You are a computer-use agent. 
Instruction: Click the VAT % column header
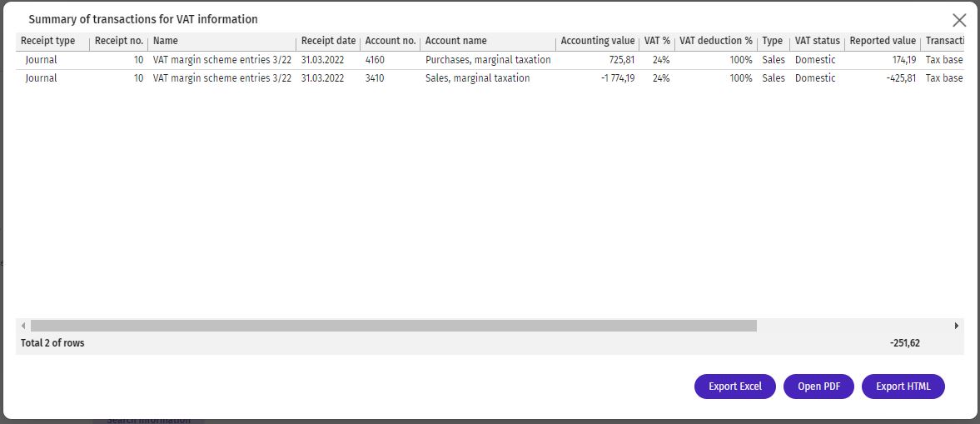point(657,41)
